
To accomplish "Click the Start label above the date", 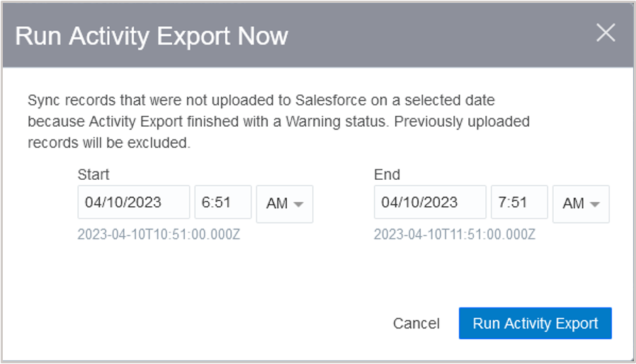I will [93, 174].
